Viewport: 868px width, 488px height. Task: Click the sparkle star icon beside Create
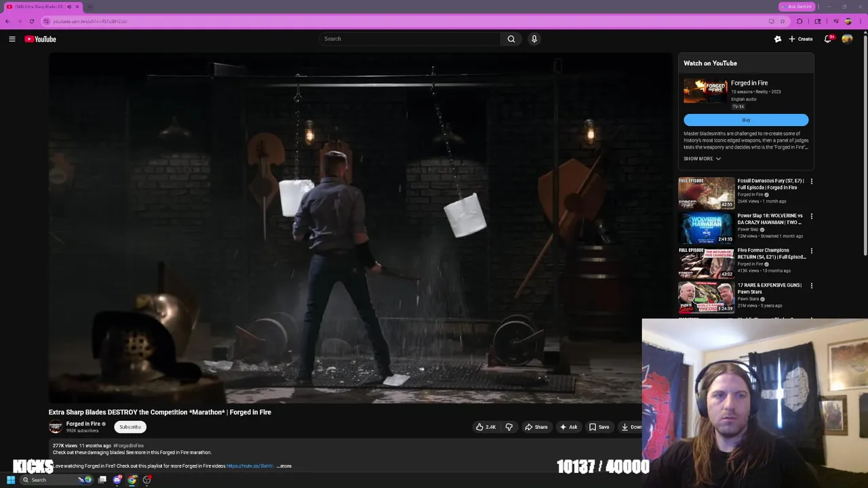(x=778, y=39)
